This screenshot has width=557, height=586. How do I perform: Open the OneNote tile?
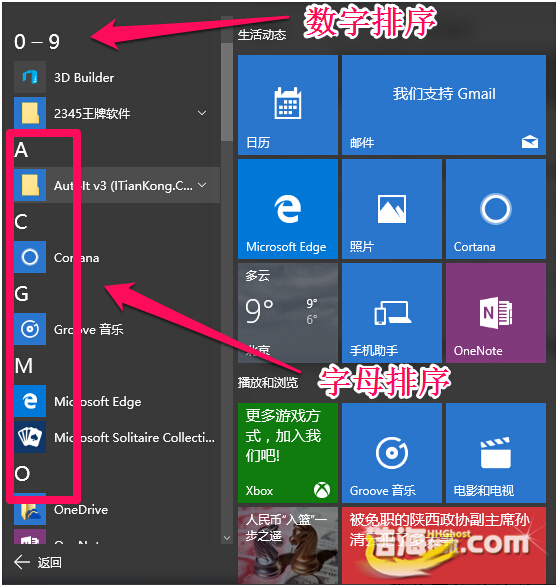click(x=496, y=313)
